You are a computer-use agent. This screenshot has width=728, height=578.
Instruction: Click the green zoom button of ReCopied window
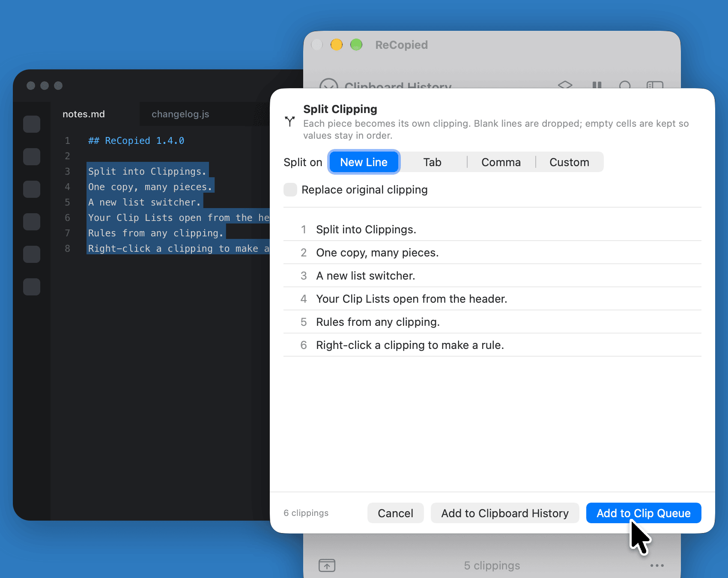[356, 45]
